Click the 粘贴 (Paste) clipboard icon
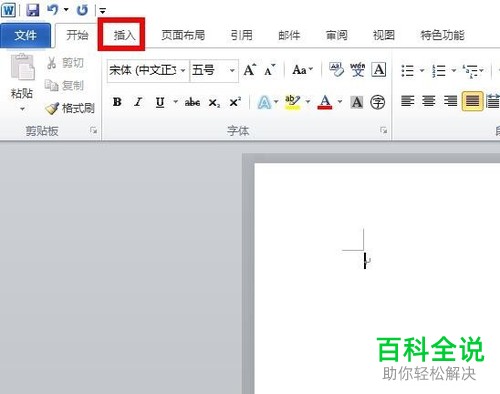The height and width of the screenshot is (394, 500). [x=22, y=68]
